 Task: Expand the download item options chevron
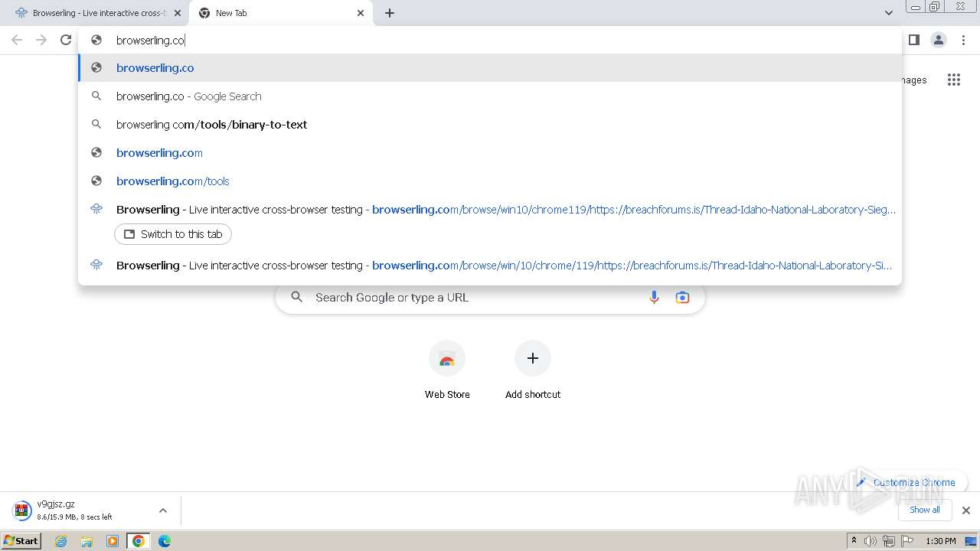[x=162, y=510]
